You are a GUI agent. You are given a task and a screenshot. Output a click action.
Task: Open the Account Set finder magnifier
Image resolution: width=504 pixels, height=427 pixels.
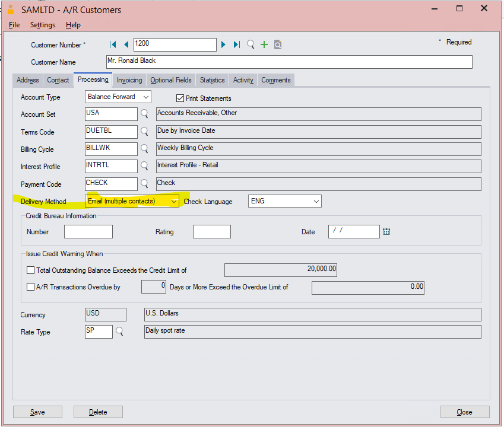pyautogui.click(x=145, y=114)
